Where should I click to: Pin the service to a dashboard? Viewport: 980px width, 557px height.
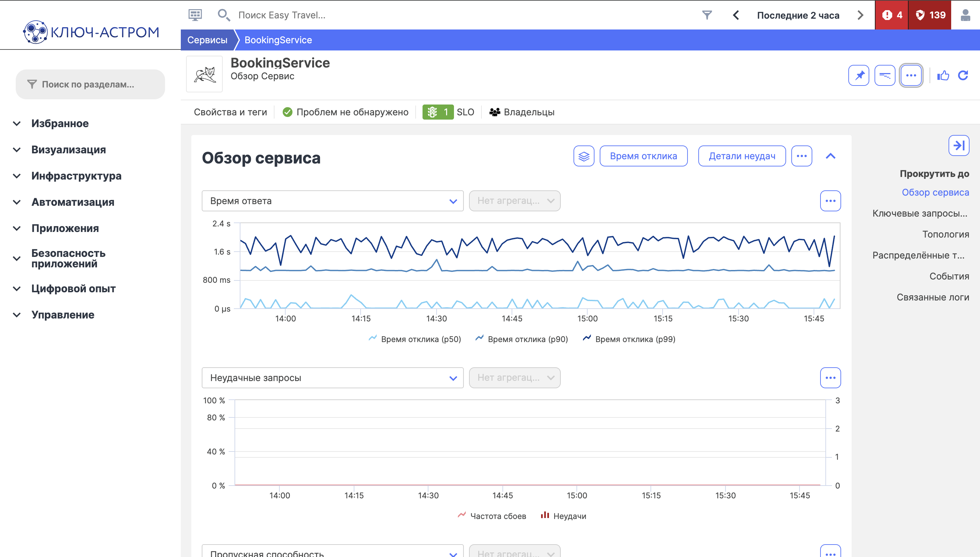pos(858,75)
